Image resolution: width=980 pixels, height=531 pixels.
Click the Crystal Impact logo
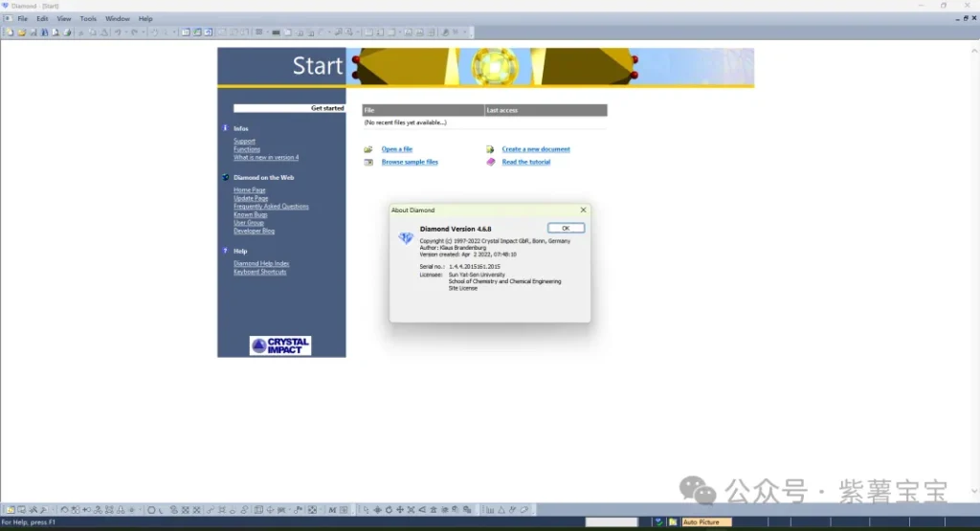coord(280,345)
